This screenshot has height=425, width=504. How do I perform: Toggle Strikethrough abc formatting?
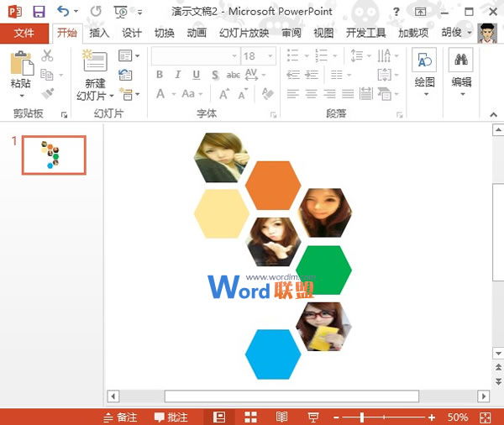tap(233, 75)
